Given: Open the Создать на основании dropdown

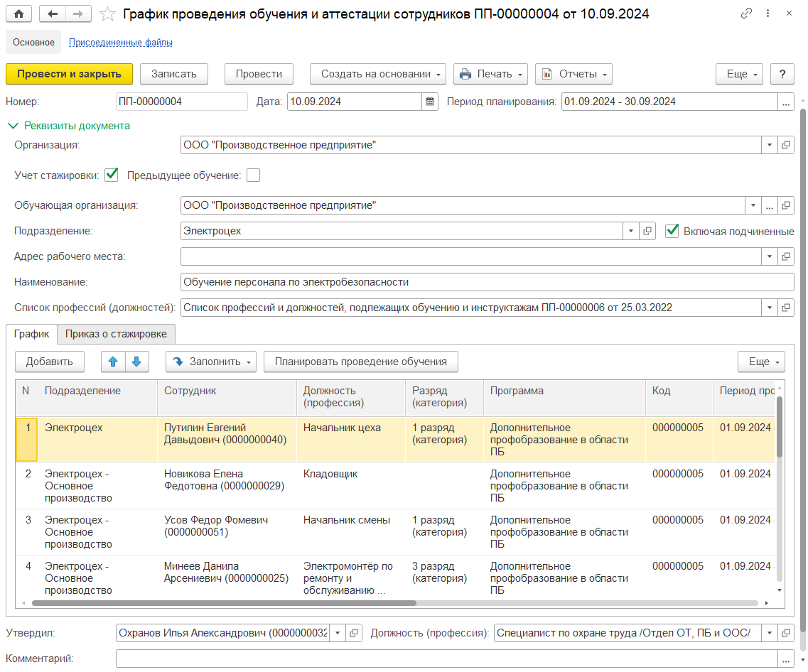Looking at the screenshot, I should click(x=377, y=74).
